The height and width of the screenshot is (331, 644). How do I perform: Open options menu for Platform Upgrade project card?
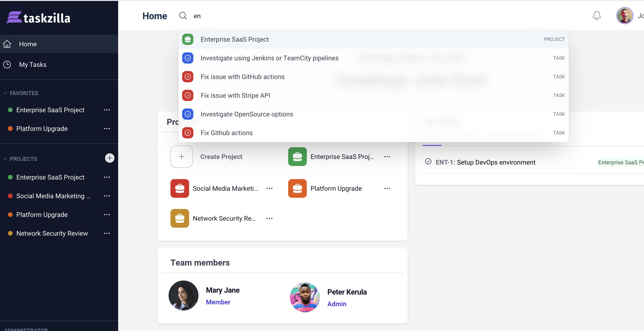pos(387,188)
